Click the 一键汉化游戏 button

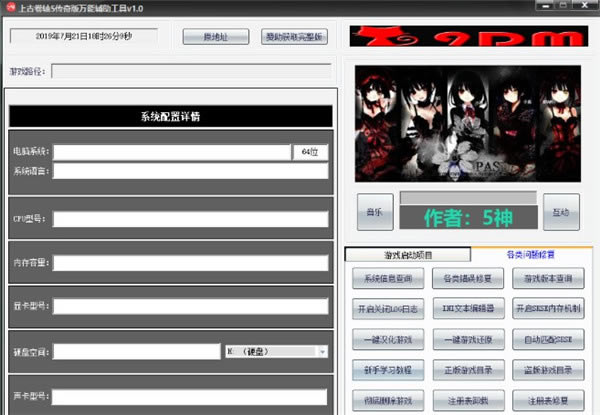pos(388,339)
